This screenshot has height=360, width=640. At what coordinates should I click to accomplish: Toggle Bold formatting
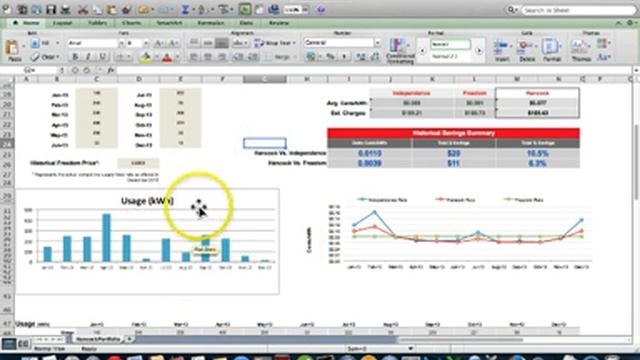coord(75,57)
